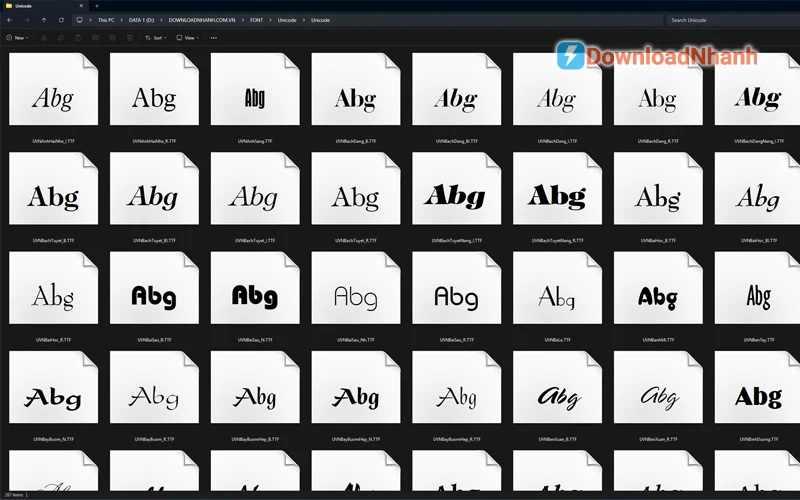Click the UVNBenXuan_R.TTF file name
The height and width of the screenshot is (500, 800).
[x=658, y=439]
